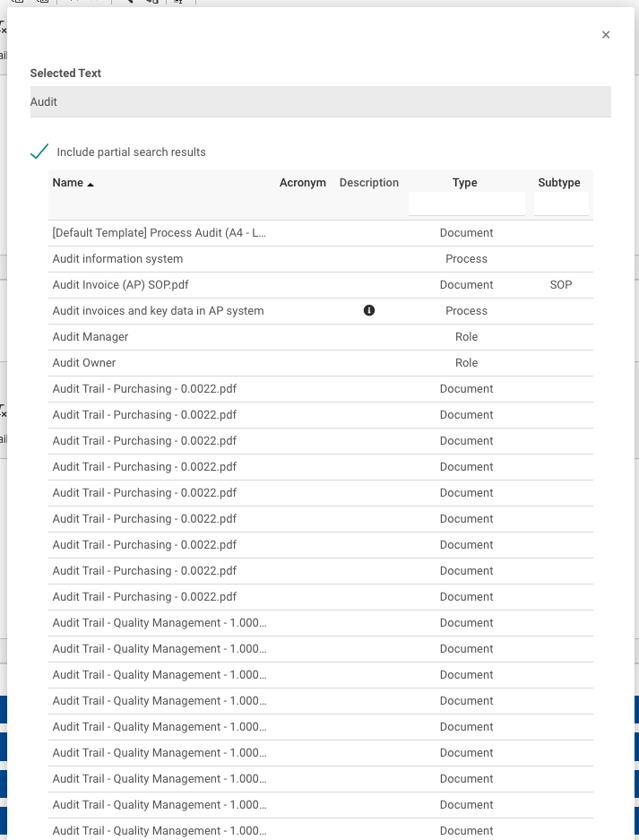Select first Audit Trail - Purchasing document

144,389
